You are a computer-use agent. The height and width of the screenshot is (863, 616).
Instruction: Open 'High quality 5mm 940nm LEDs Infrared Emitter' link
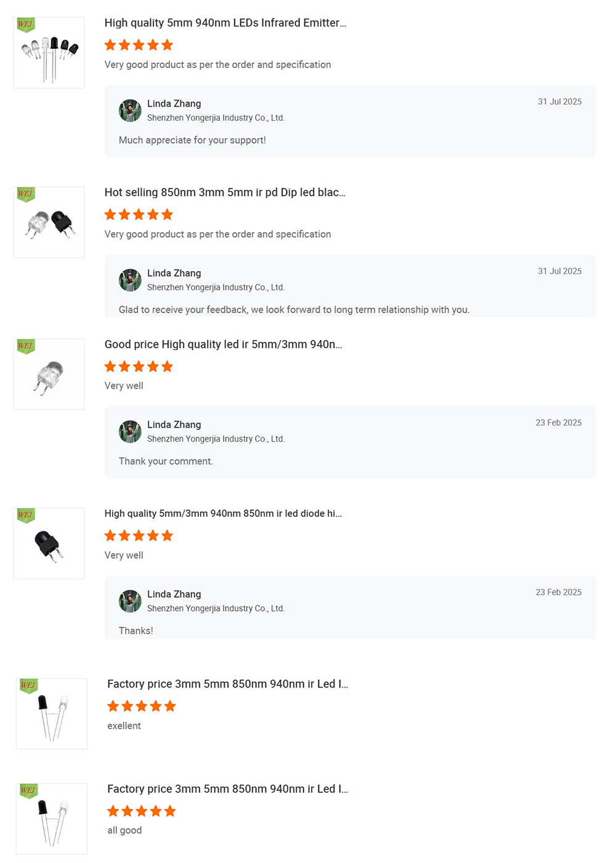tap(225, 23)
